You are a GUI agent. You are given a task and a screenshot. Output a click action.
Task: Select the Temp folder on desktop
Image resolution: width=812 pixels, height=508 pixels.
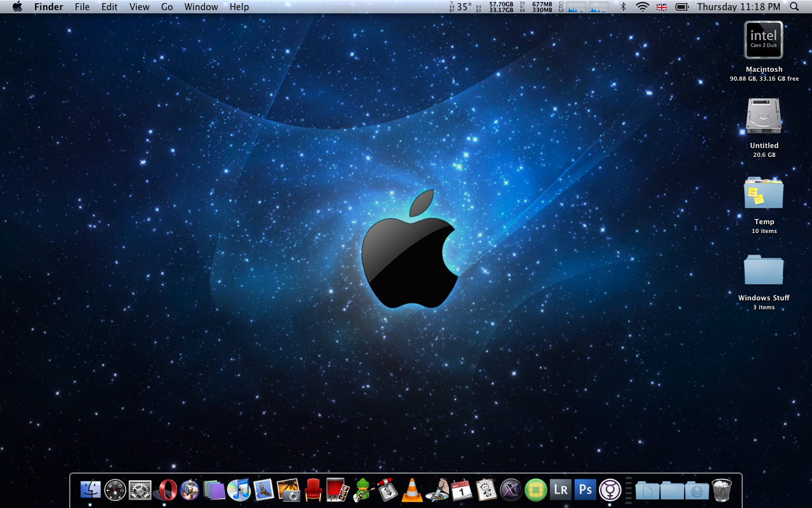pyautogui.click(x=764, y=192)
